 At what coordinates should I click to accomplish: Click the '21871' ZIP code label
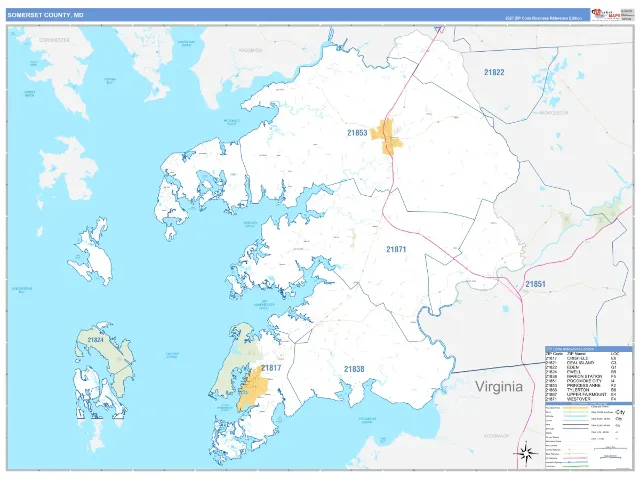pos(396,249)
